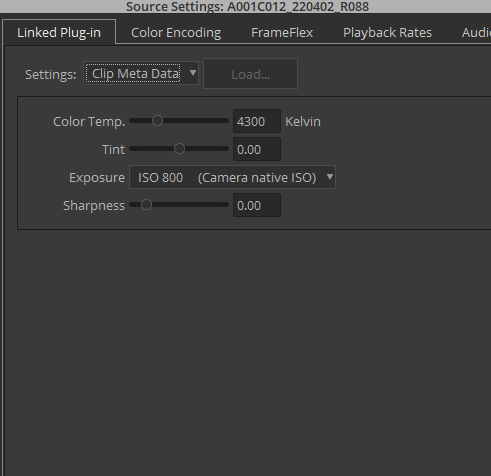This screenshot has height=476, width=491.
Task: Open the Audio tab
Action: pyautogui.click(x=476, y=33)
